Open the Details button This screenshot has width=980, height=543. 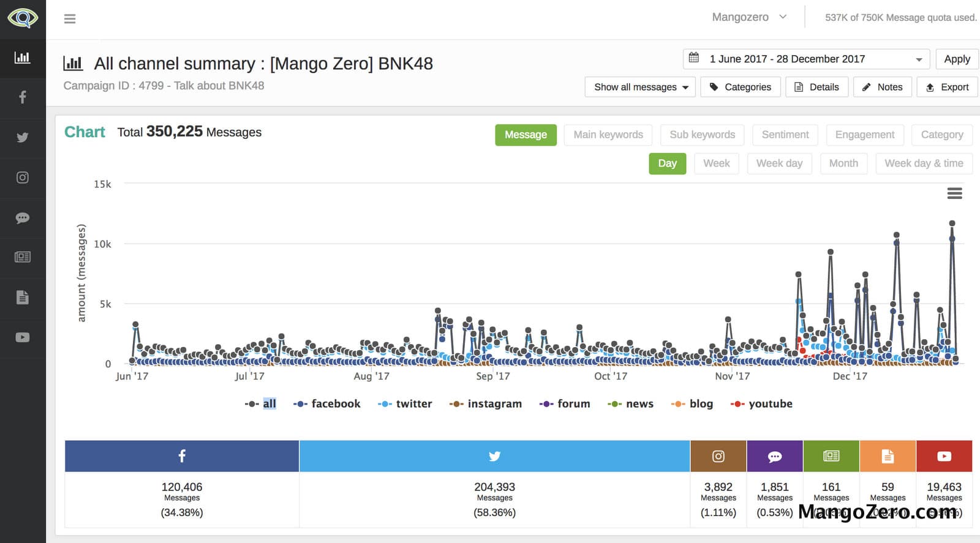[x=817, y=87]
